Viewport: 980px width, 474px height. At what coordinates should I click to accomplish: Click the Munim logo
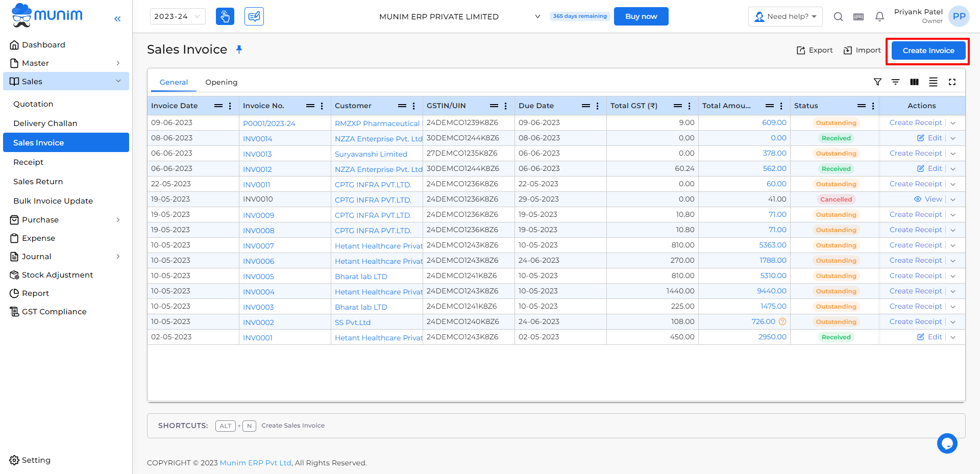coord(47,15)
